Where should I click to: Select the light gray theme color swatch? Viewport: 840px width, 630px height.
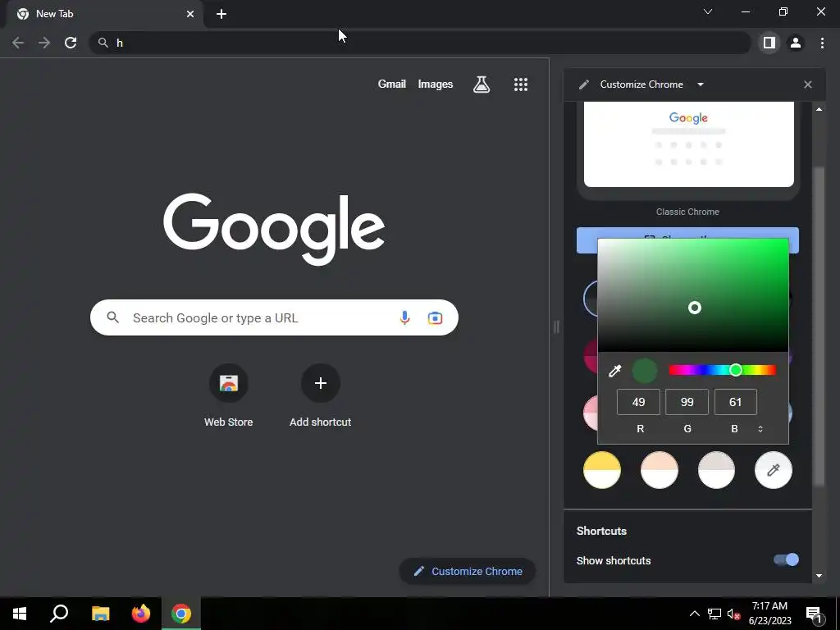click(x=716, y=470)
